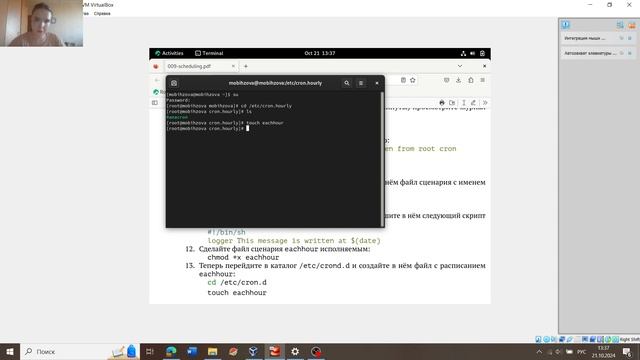Open taskbar clock and calendar
The height and width of the screenshot is (360, 640).
(x=603, y=351)
